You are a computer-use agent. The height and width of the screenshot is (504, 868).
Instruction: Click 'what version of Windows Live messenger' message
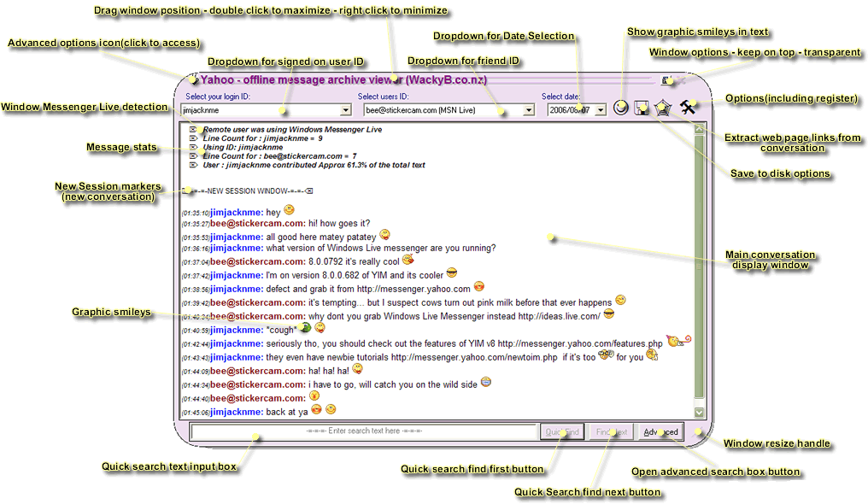pos(381,248)
